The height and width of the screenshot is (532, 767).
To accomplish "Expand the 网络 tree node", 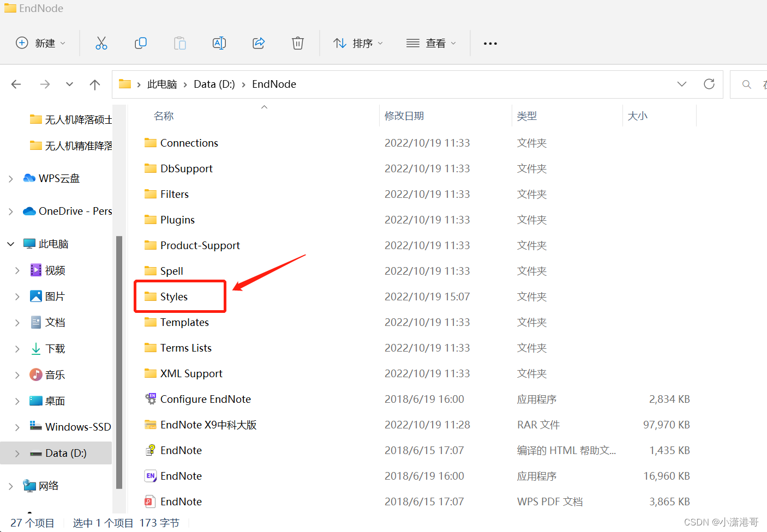I will pyautogui.click(x=10, y=486).
